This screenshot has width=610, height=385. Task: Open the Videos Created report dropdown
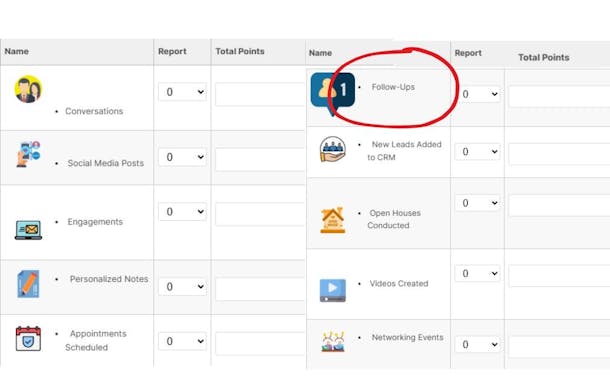[478, 273]
